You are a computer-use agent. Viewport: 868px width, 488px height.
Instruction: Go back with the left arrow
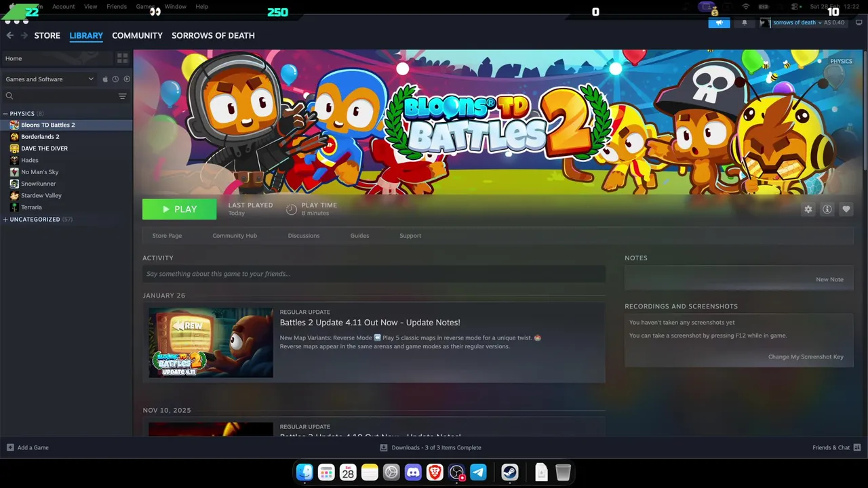click(9, 35)
